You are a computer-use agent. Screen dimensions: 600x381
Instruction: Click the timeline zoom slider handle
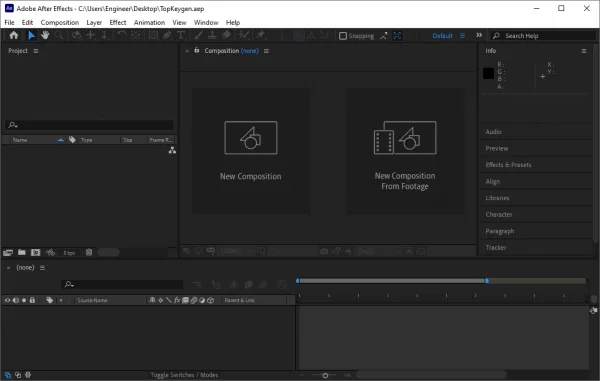tap(325, 375)
